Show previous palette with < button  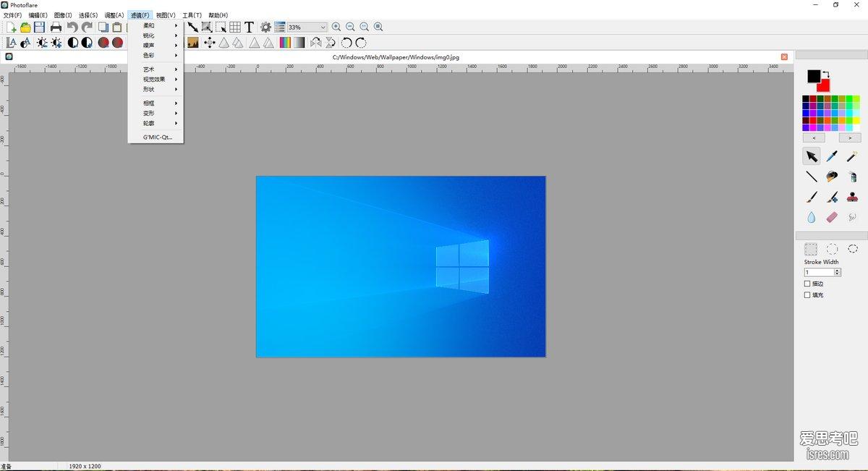(814, 137)
